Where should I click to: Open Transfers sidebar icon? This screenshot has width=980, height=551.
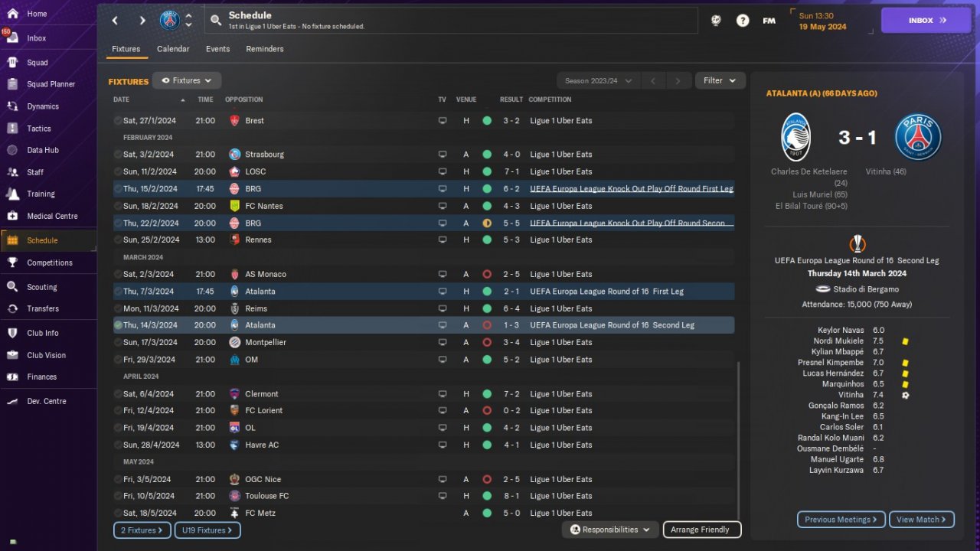[12, 308]
